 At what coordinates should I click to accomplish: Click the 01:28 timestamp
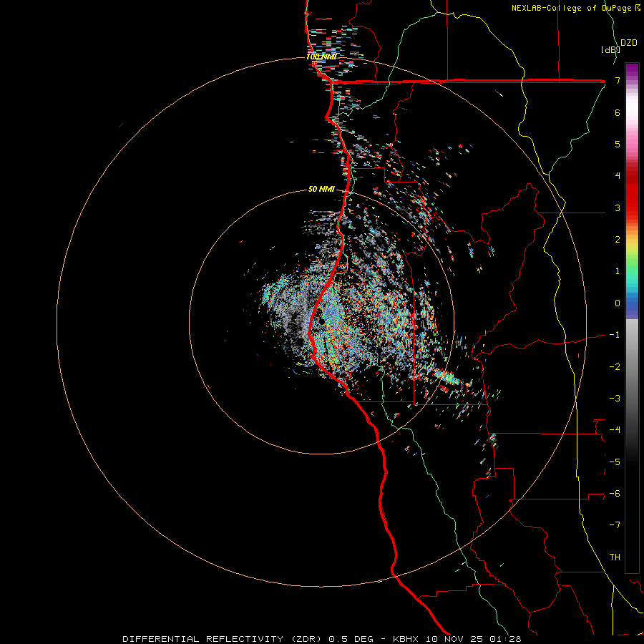click(505, 639)
